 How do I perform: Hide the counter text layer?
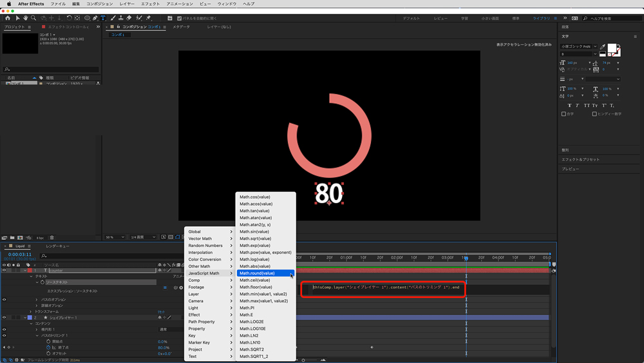5,271
